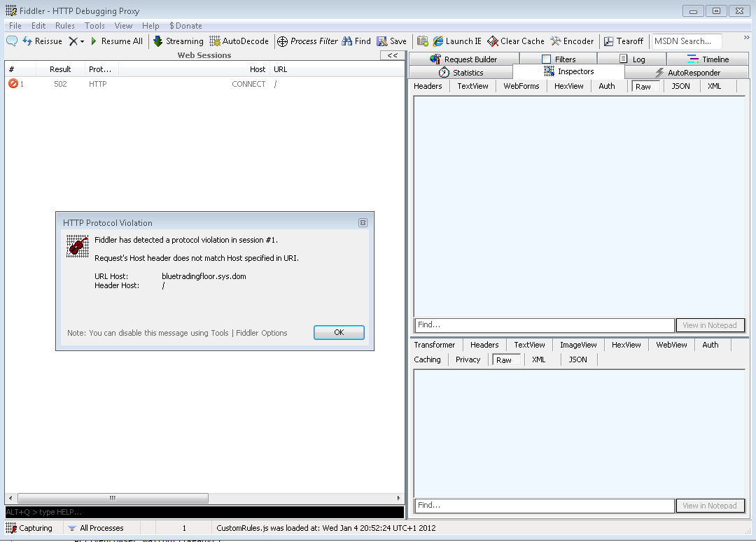The width and height of the screenshot is (756, 542).
Task: Select session 1 with 502 result
Action: coord(204,84)
